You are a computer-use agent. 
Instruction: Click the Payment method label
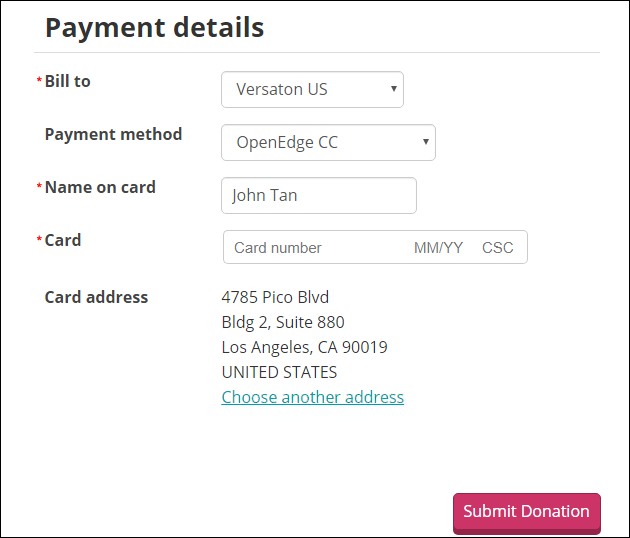coord(113,135)
